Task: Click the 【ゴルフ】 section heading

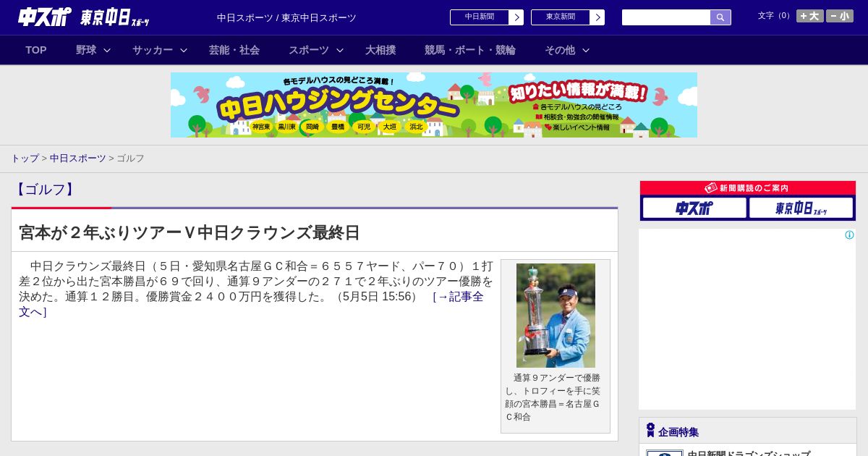Action: [46, 190]
